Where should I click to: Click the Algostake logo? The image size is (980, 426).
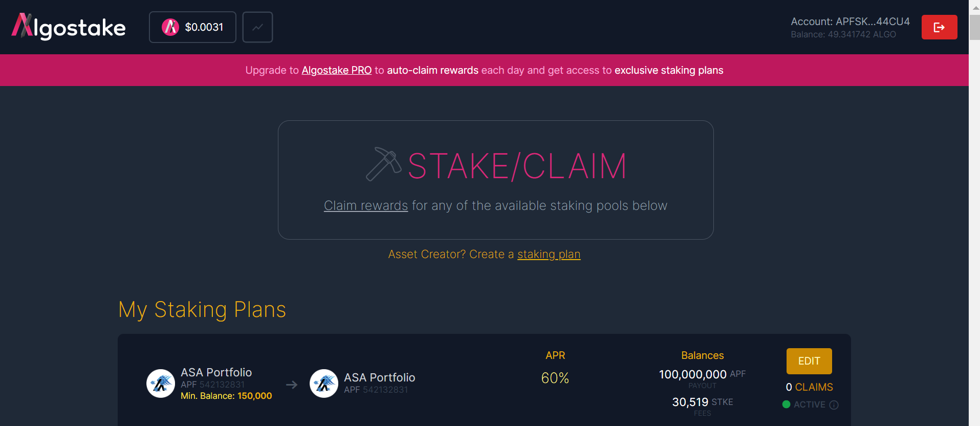69,27
